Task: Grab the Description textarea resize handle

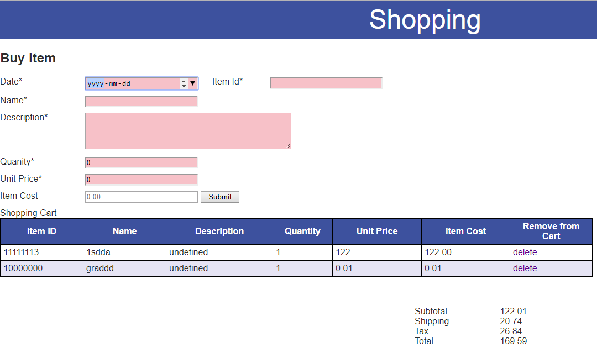Action: point(288,146)
